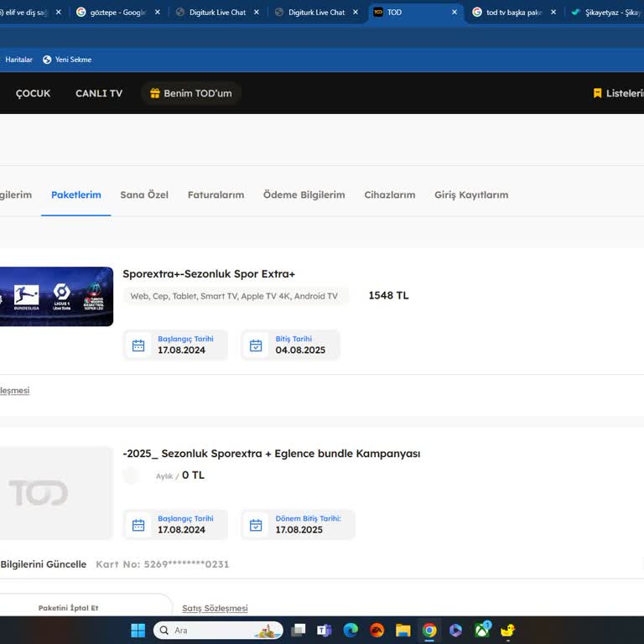Open CANLI TV from navigation
Viewport: 644px width, 644px height.
click(x=99, y=93)
